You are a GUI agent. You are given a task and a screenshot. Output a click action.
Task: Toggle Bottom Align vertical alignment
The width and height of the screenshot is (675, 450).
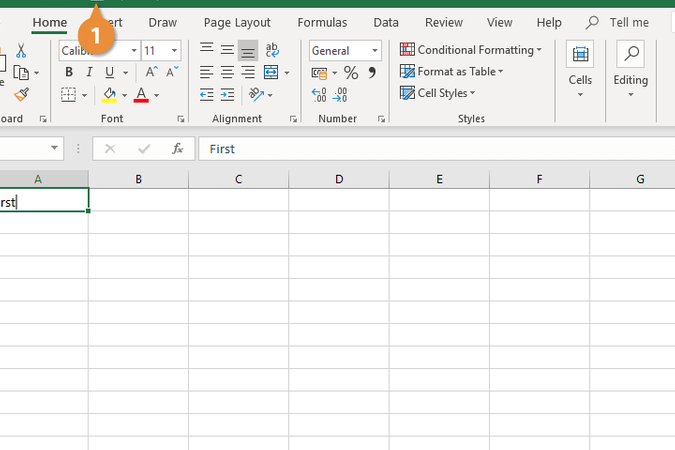point(248,51)
